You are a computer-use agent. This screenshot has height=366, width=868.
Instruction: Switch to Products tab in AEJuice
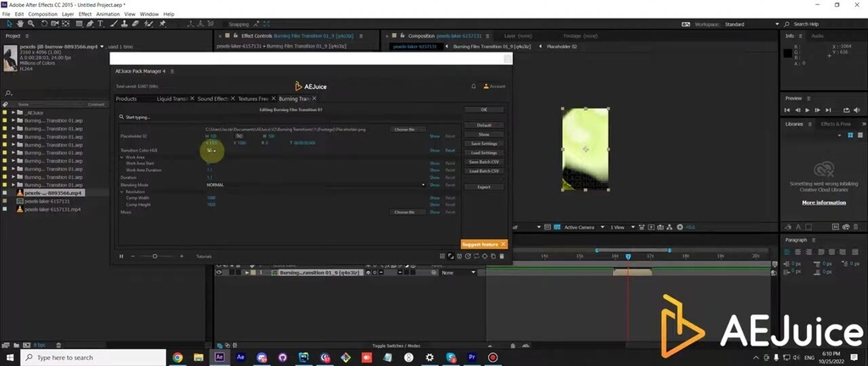(x=126, y=98)
